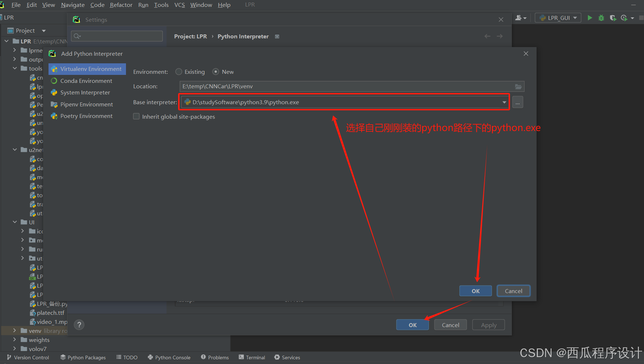Select the Existing environment radio button

coord(178,72)
